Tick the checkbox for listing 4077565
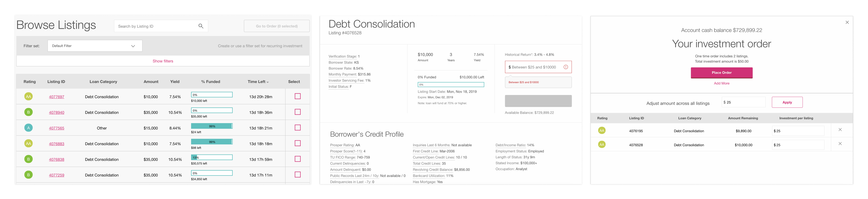The height and width of the screenshot is (199, 868). click(297, 128)
